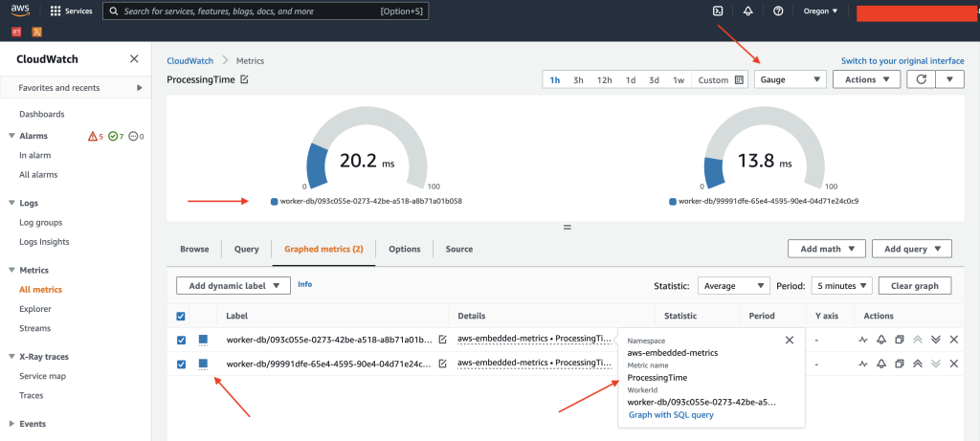Click the red favorite service shortcut icon
The height and width of the screenshot is (441, 980).
(x=16, y=32)
